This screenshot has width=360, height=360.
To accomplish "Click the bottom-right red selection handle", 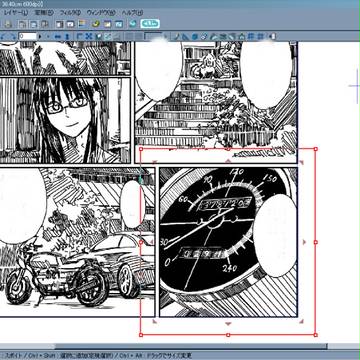I will (316, 335).
